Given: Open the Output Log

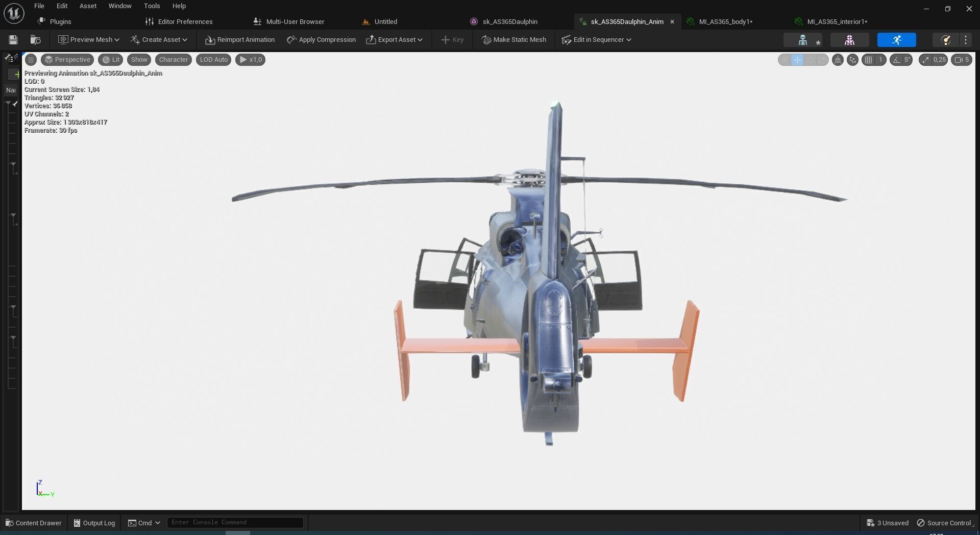Looking at the screenshot, I should [x=94, y=523].
